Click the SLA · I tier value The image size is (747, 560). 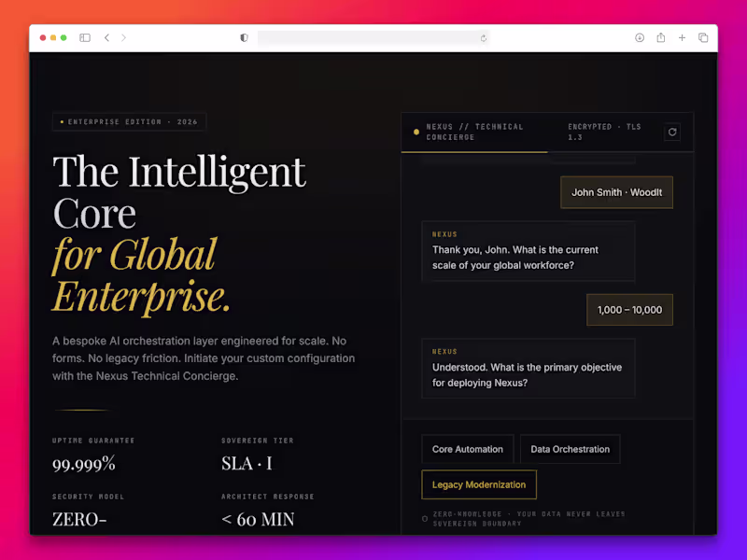click(247, 463)
